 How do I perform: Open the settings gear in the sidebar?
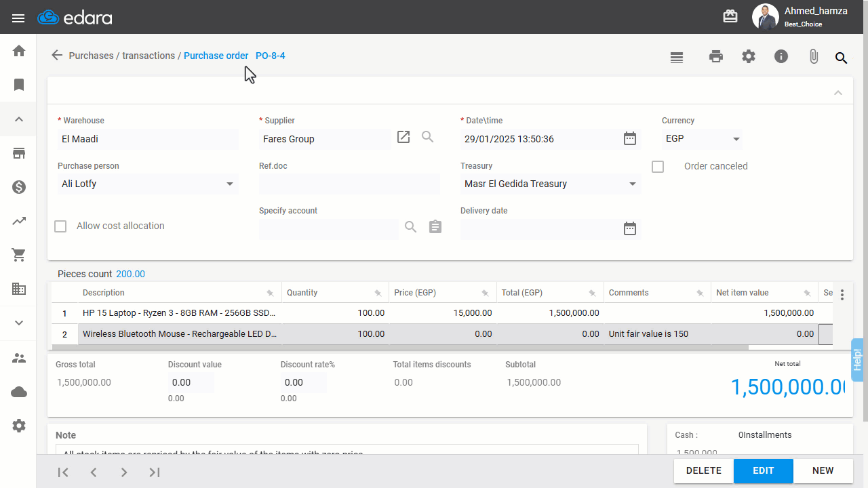[x=19, y=426]
